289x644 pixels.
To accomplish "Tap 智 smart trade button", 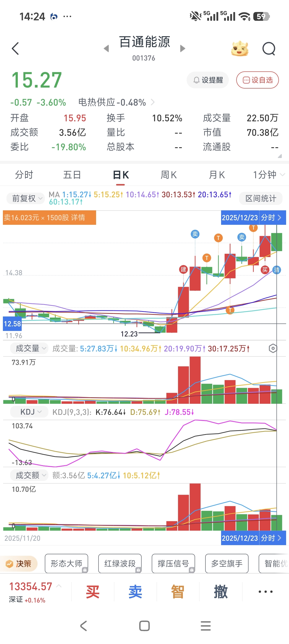I will (178, 592).
